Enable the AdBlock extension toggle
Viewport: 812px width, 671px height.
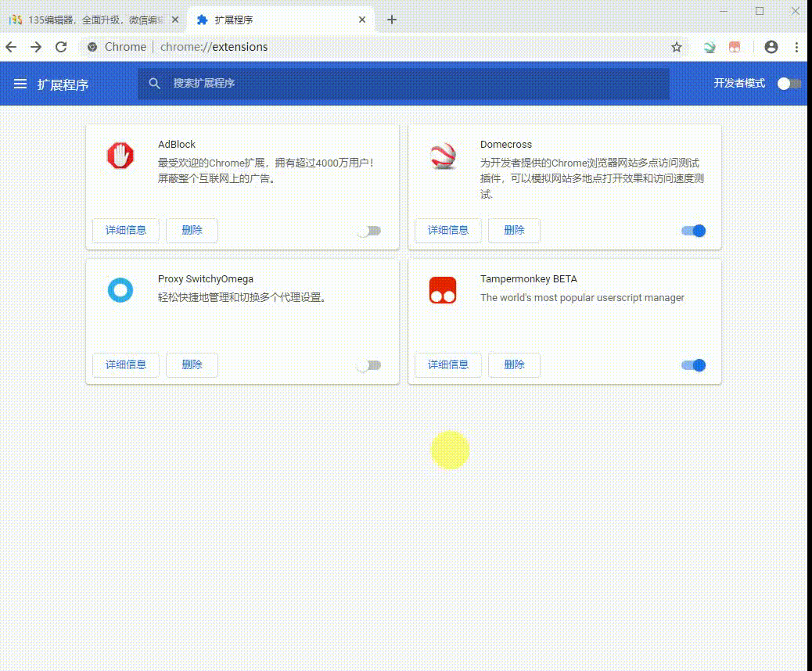[369, 231]
